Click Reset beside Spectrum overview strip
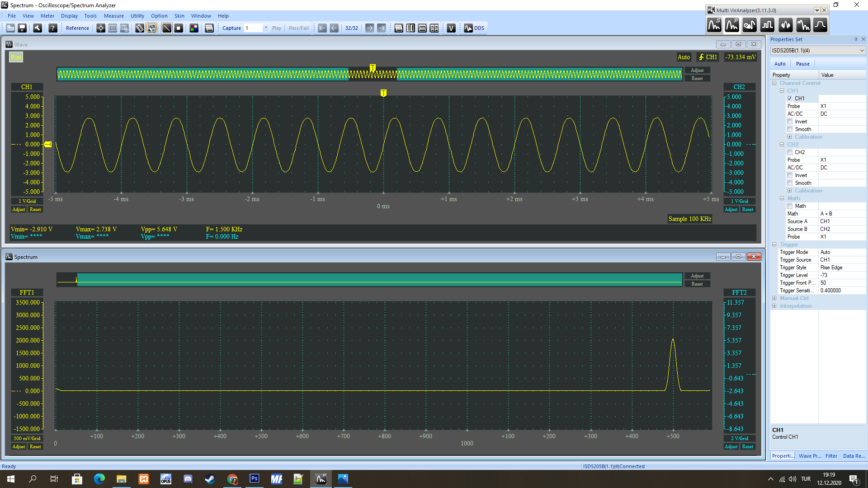 [x=697, y=284]
